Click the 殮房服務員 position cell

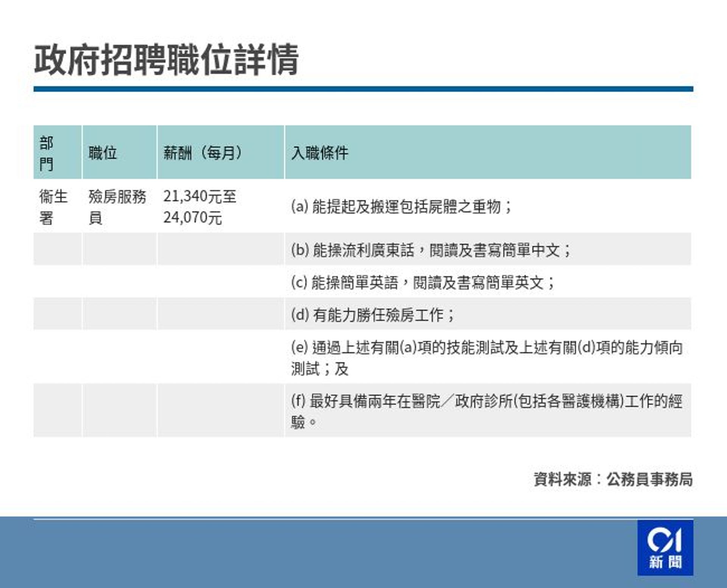117,207
